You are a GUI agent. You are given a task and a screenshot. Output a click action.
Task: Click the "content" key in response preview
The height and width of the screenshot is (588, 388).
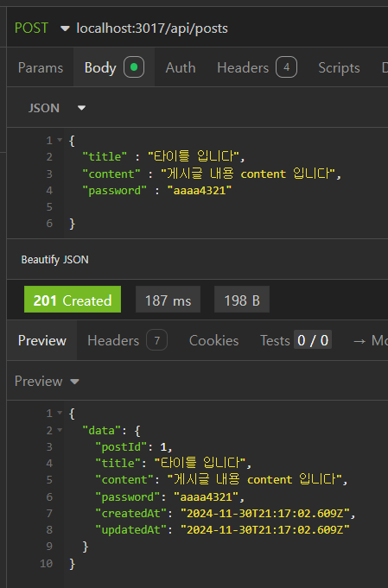pyautogui.click(x=124, y=479)
